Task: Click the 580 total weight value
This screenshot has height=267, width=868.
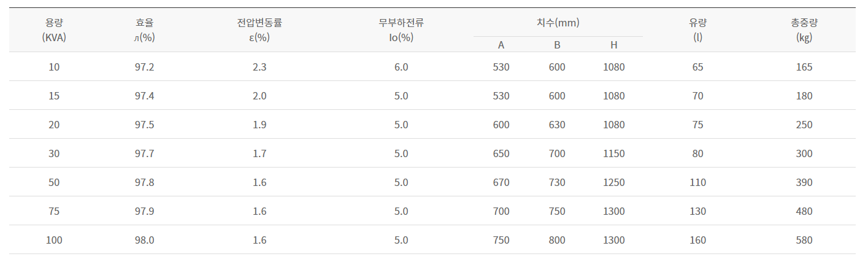Action: point(804,240)
